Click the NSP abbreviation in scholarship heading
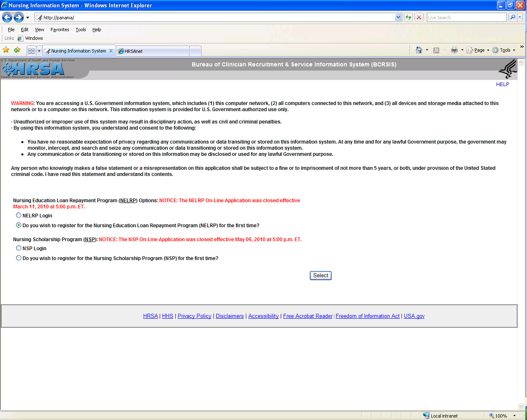Image resolution: width=527 pixels, height=420 pixels. point(90,240)
